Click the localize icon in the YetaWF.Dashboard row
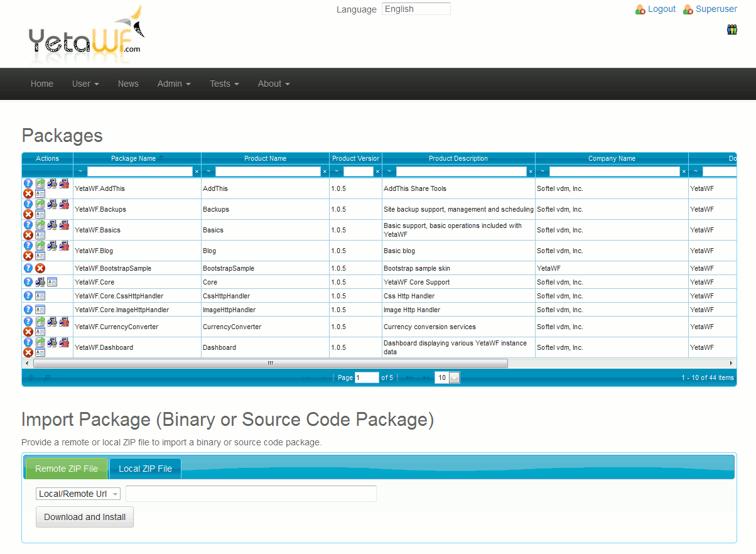Image resolution: width=756 pixels, height=554 pixels. pyautogui.click(x=40, y=352)
